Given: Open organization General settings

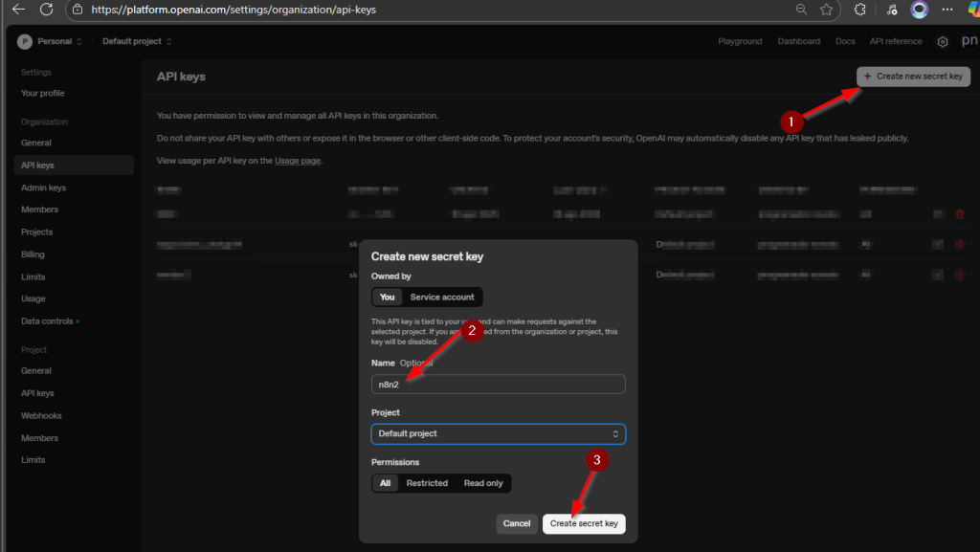Looking at the screenshot, I should 36,143.
